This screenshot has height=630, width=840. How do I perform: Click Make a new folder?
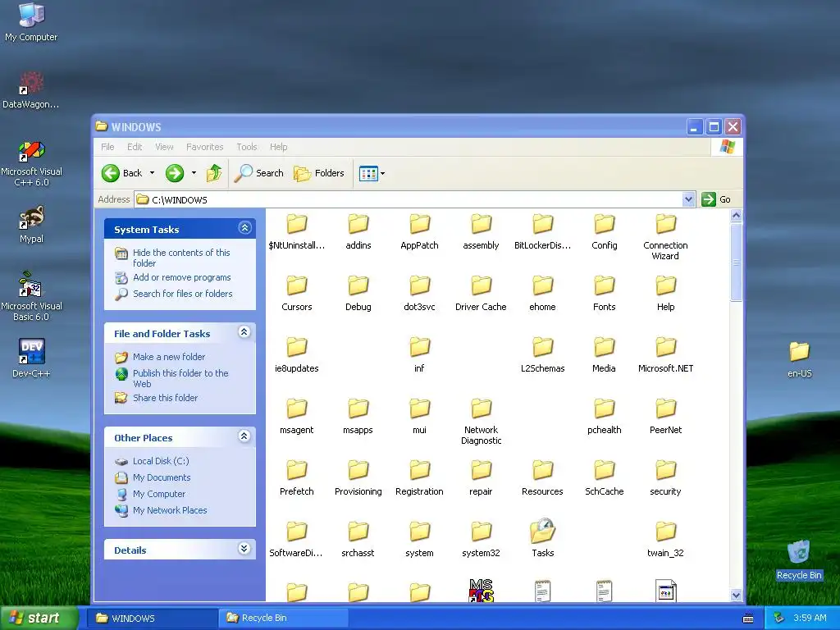point(169,357)
